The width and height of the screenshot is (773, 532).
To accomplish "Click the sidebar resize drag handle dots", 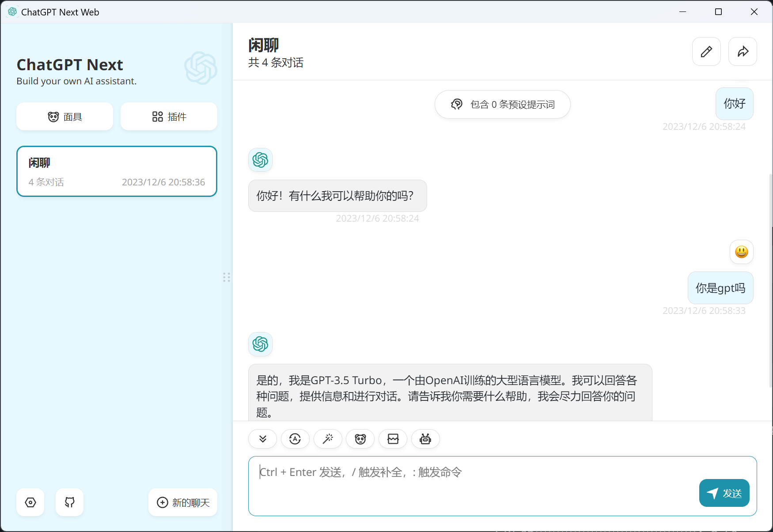I will (x=227, y=277).
